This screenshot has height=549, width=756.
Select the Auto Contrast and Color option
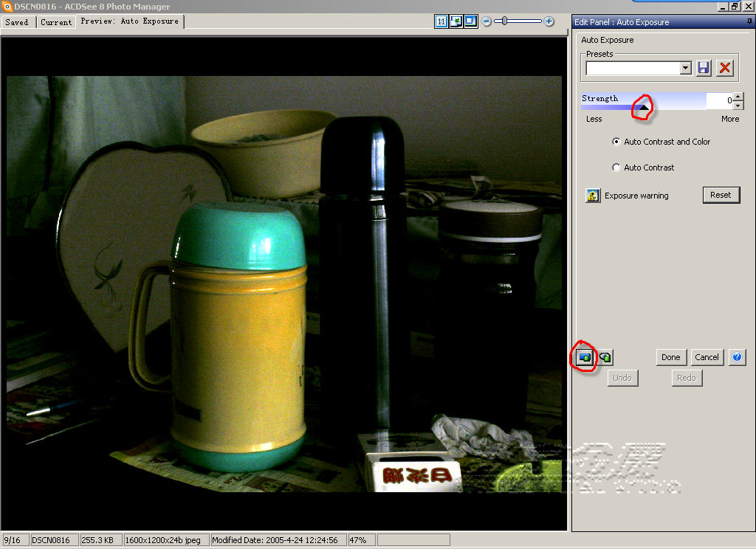coord(616,142)
